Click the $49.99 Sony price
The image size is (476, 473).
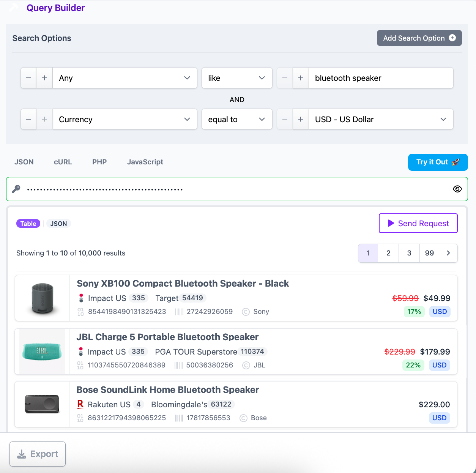(437, 298)
